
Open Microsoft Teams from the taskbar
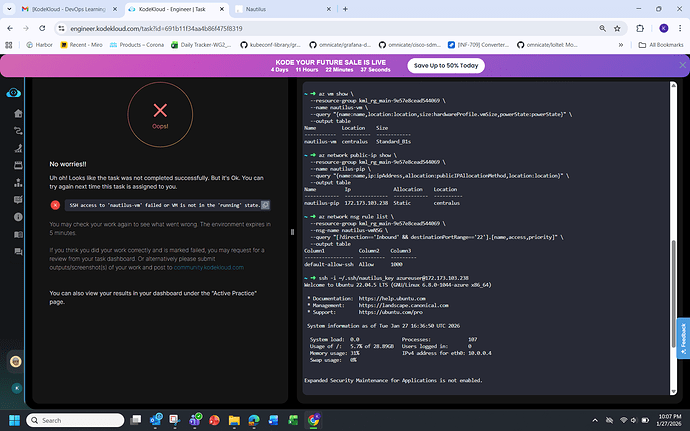(x=195, y=420)
